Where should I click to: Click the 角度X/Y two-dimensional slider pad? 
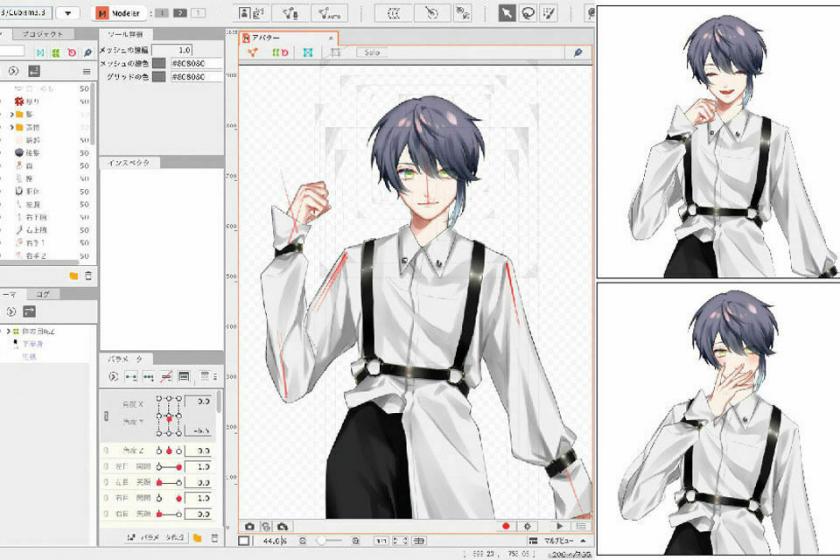coord(169,416)
